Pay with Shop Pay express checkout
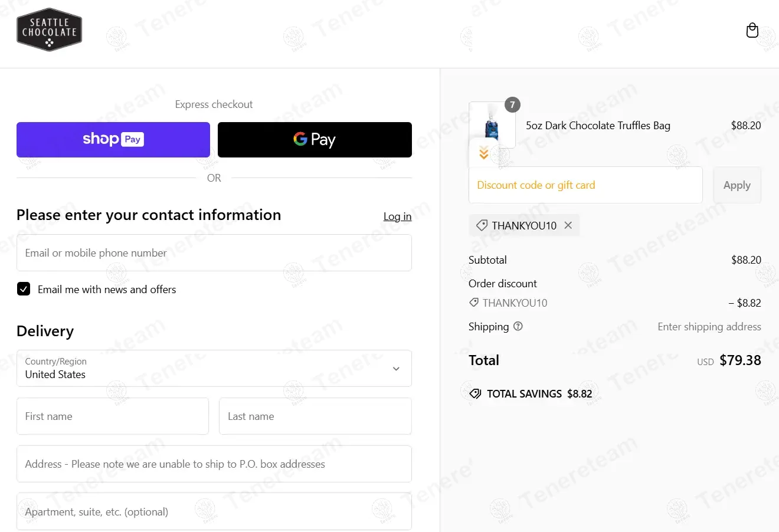Viewport: 779px width, 532px height. point(113,140)
